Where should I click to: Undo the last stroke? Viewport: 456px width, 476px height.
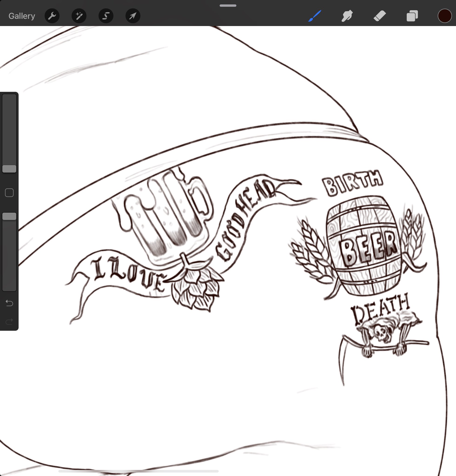coord(9,303)
